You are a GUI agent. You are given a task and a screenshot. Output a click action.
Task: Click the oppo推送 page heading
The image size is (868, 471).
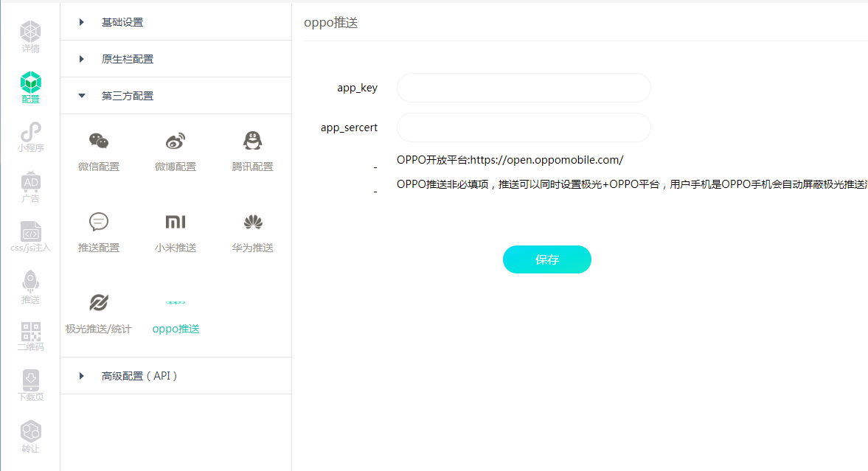click(x=330, y=23)
